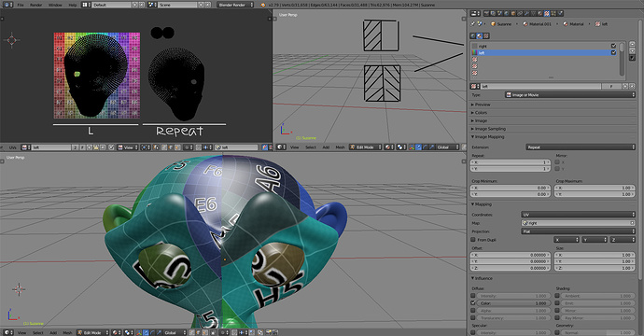Open the texture Type 'Image or Movie' dropdown

pos(570,95)
